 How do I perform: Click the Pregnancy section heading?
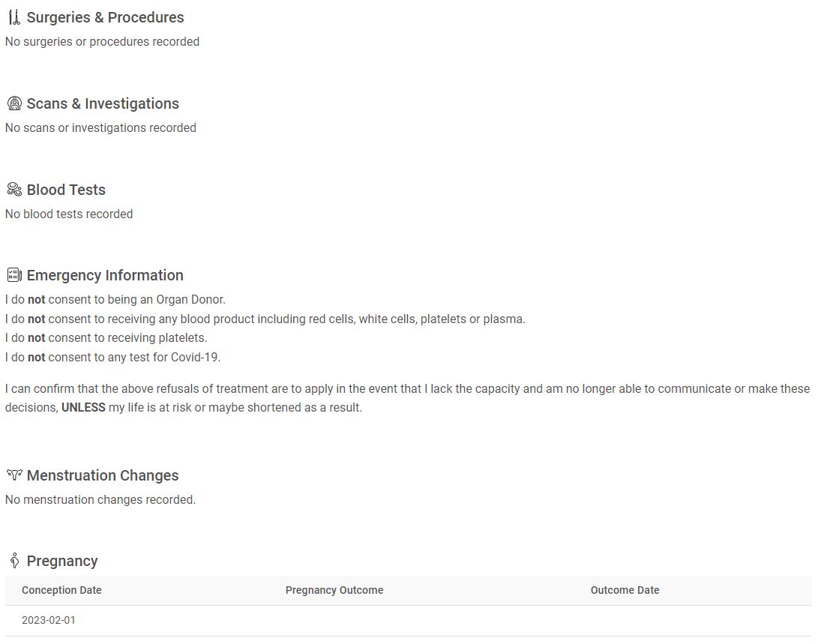click(x=62, y=561)
